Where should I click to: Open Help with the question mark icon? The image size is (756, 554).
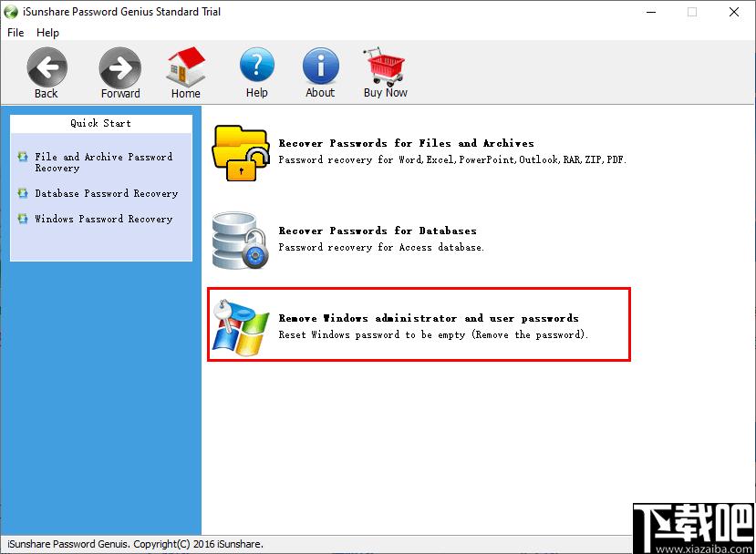pyautogui.click(x=257, y=65)
